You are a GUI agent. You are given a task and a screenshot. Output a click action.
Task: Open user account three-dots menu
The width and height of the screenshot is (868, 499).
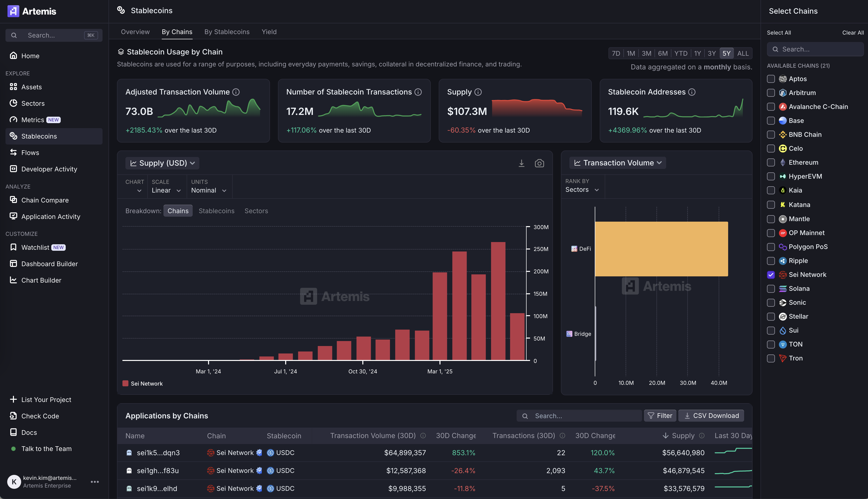[x=95, y=482]
